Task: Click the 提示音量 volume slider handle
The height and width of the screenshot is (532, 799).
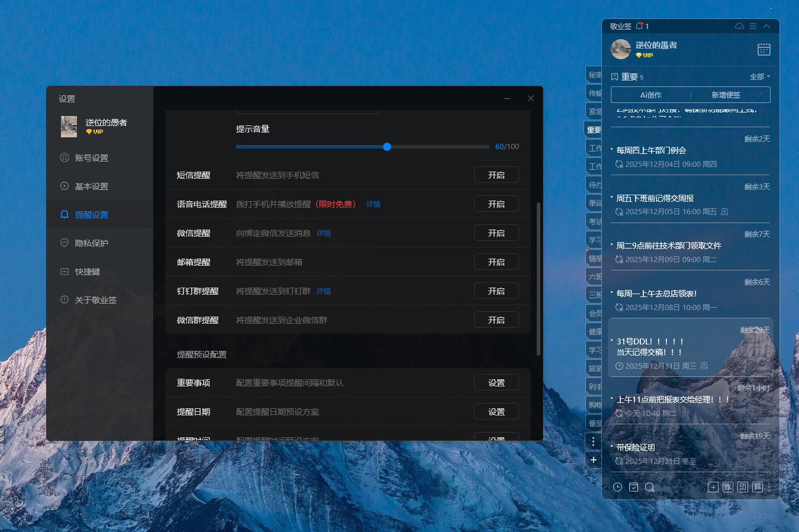Action: (387, 147)
